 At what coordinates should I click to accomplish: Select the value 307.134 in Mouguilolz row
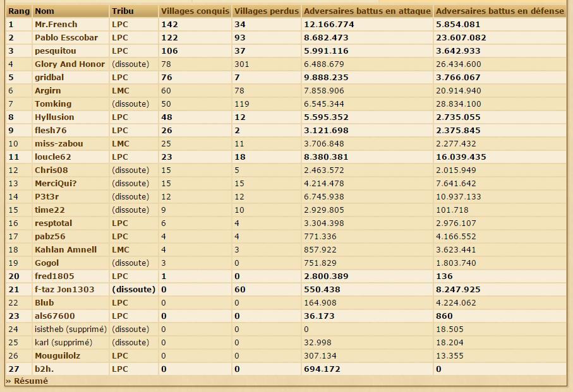[x=320, y=356]
